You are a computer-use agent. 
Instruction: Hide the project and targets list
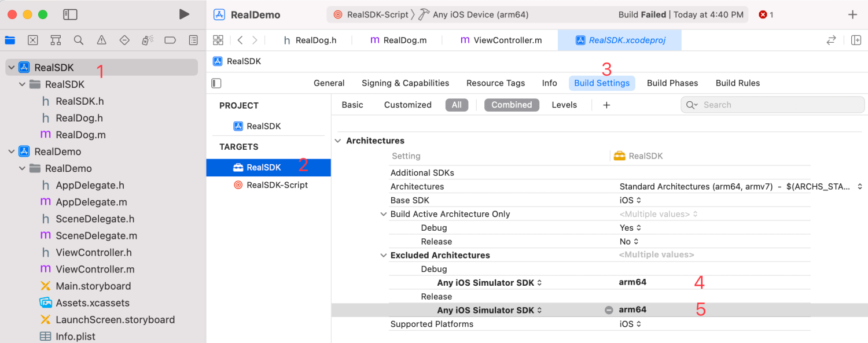(x=216, y=83)
